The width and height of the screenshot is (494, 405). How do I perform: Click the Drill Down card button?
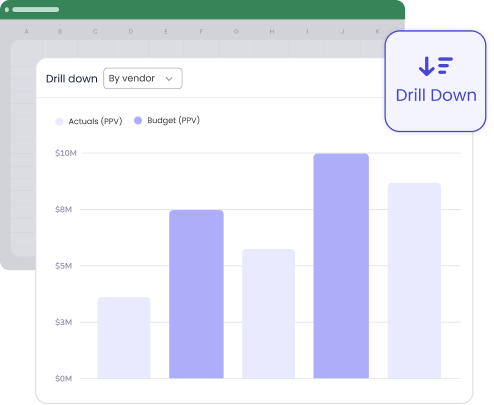point(435,81)
